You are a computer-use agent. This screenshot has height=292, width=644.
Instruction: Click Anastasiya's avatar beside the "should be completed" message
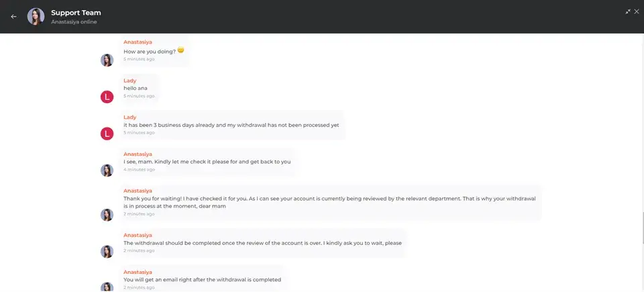point(107,252)
